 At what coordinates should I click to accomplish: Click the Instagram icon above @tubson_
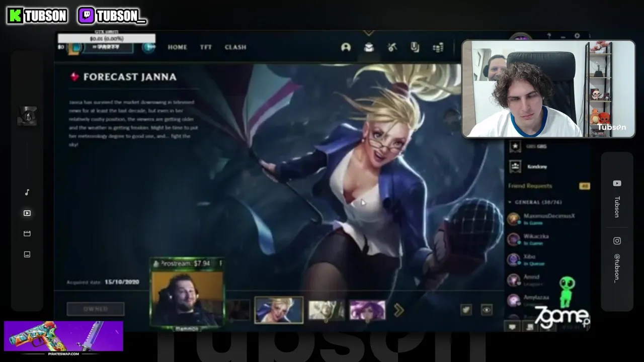tap(617, 241)
